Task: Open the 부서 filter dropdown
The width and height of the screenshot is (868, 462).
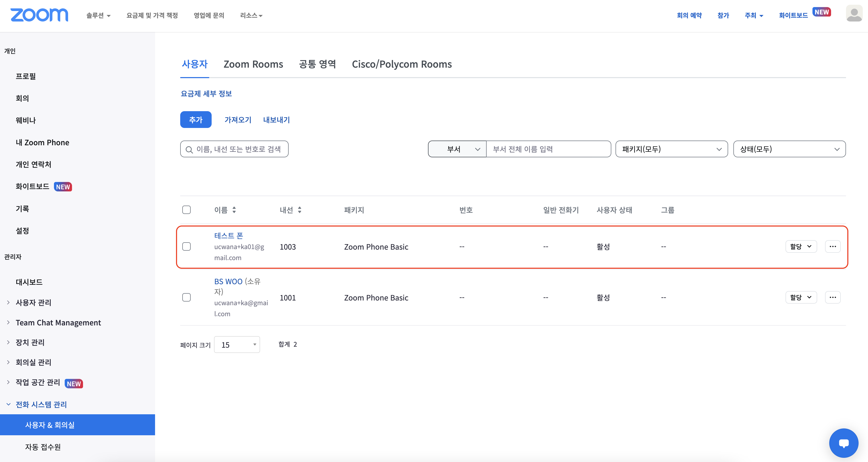Action: tap(457, 149)
